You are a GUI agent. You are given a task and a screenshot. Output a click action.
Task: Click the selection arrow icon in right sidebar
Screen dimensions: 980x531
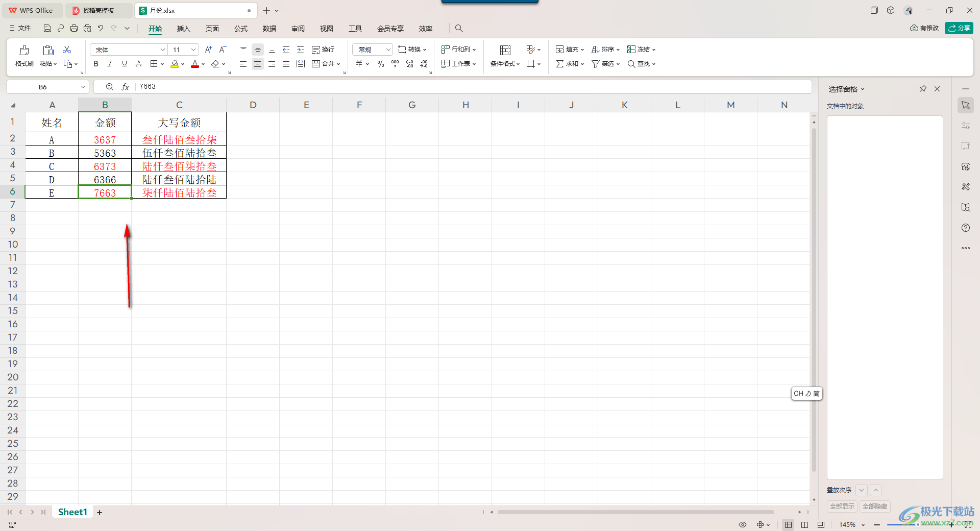click(966, 105)
